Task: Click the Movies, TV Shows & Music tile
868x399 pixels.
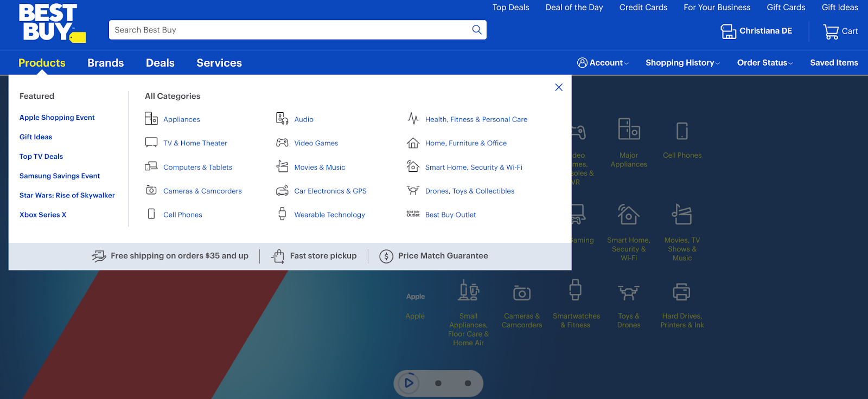Action: [x=682, y=233]
